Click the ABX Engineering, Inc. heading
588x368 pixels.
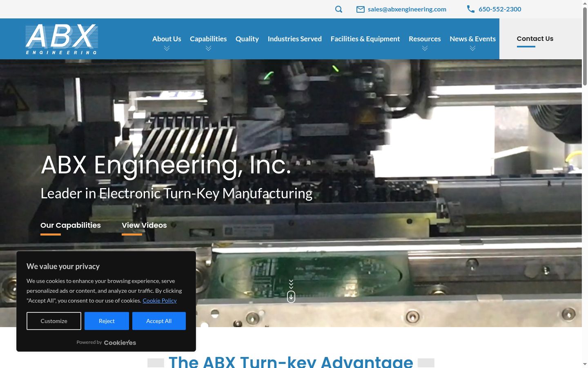pyautogui.click(x=166, y=165)
